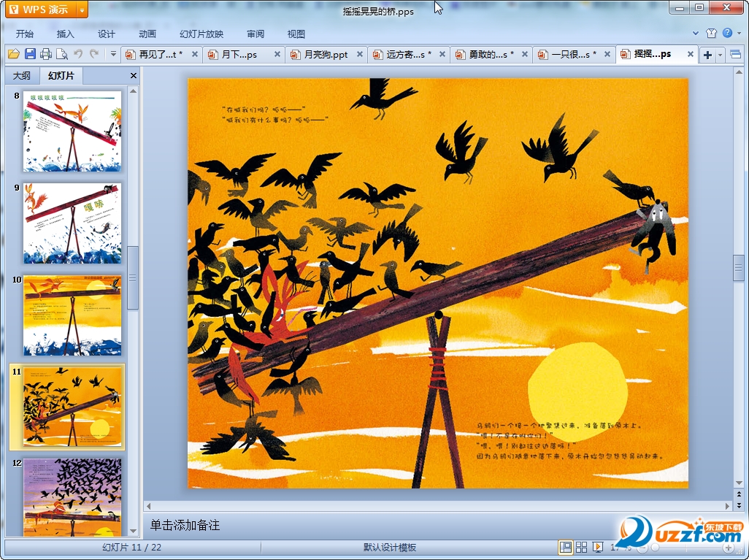Open Help with the question mark icon
This screenshot has width=749, height=560.
[727, 33]
